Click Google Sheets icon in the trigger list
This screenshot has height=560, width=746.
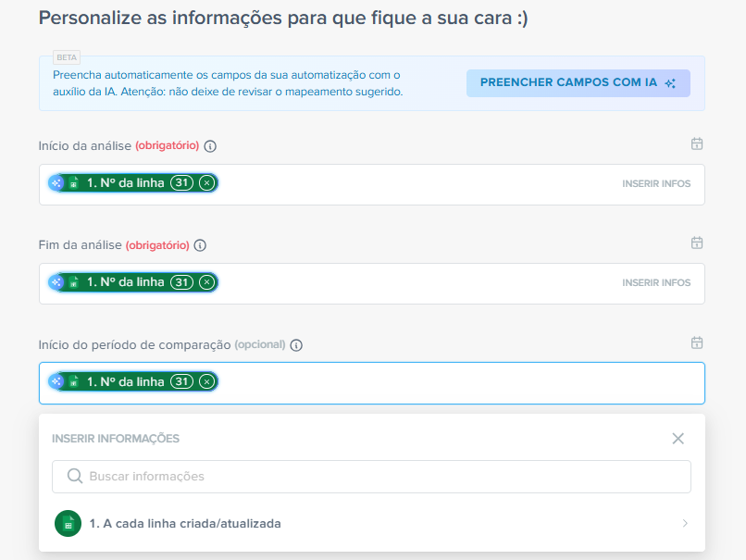coord(68,524)
